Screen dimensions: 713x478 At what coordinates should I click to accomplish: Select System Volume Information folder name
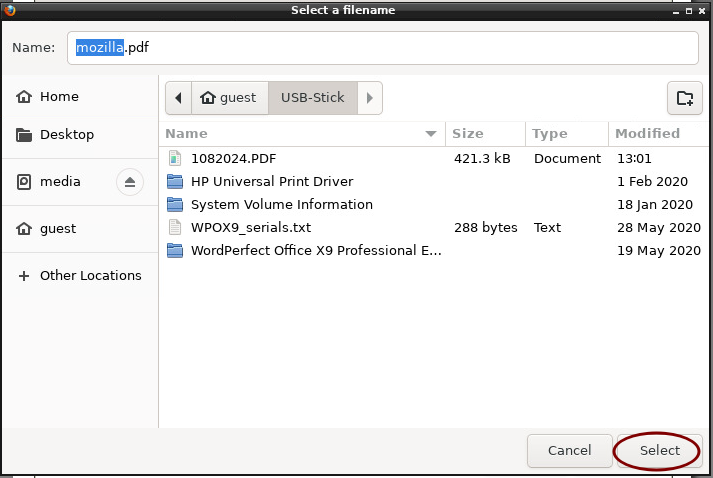click(x=282, y=205)
